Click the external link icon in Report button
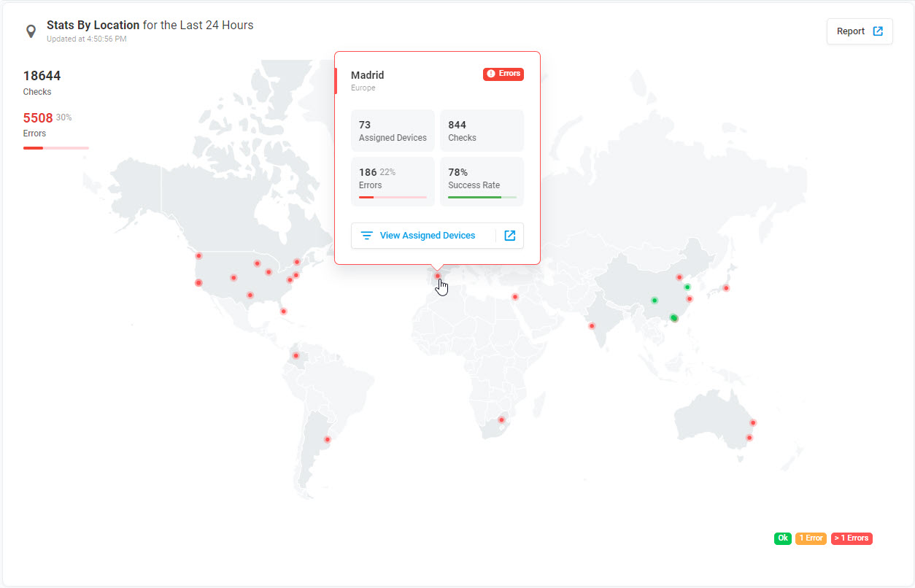The width and height of the screenshot is (915, 588). (x=878, y=31)
